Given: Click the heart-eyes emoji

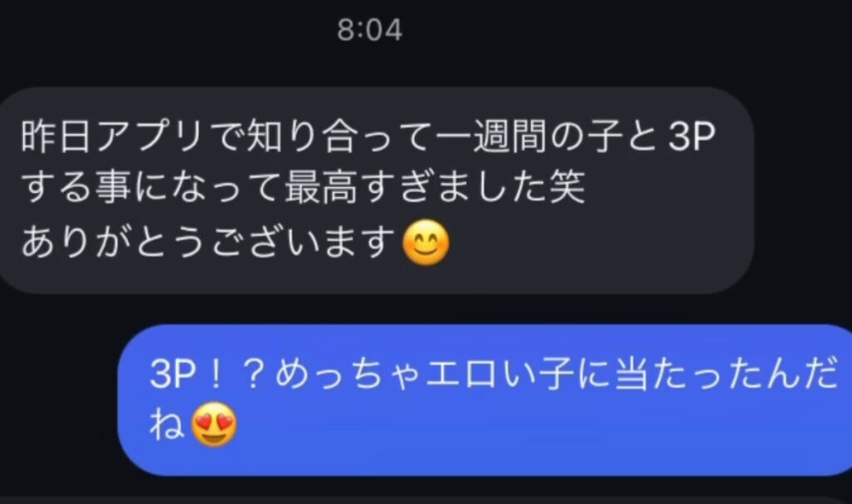Looking at the screenshot, I should pos(214,424).
